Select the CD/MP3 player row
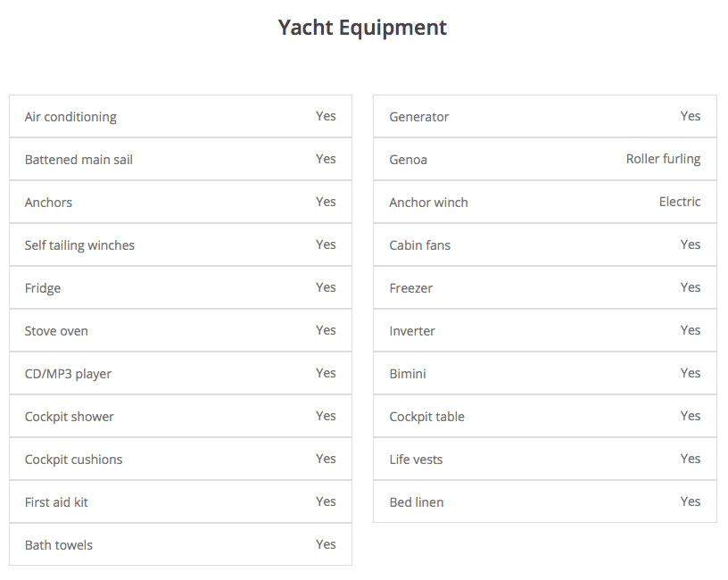 180,373
